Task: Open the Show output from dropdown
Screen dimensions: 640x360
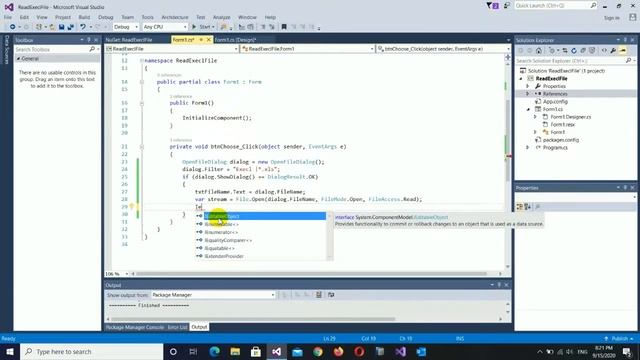Action: coord(213,295)
